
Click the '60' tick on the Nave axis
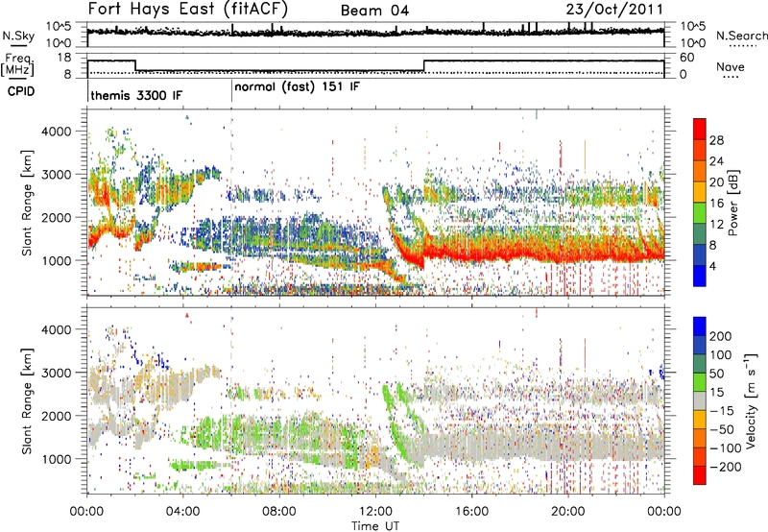pos(687,58)
